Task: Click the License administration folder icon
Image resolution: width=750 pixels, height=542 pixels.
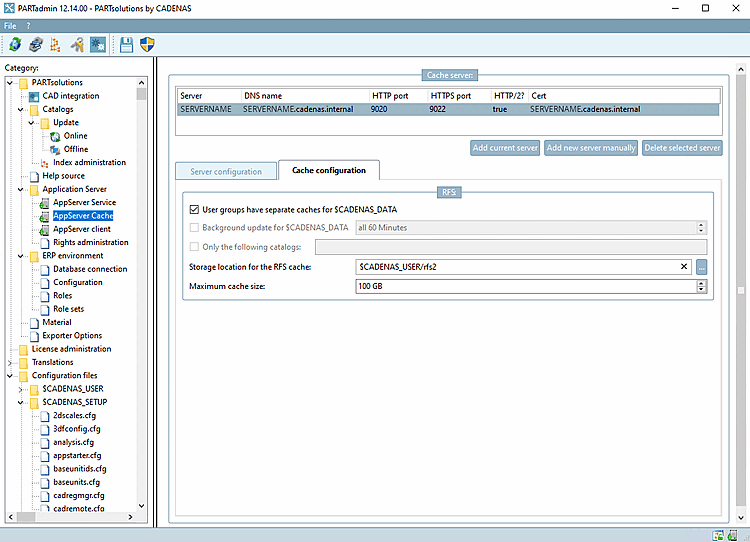Action: pos(23,350)
